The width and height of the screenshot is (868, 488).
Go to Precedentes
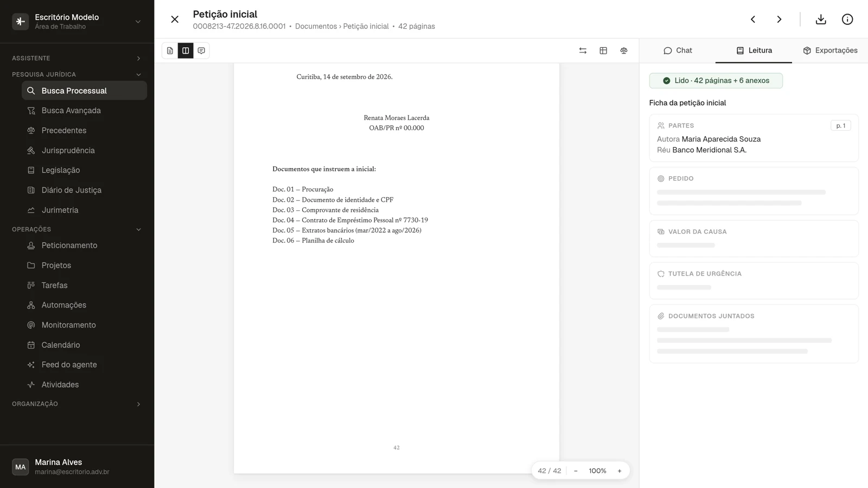[84, 131]
